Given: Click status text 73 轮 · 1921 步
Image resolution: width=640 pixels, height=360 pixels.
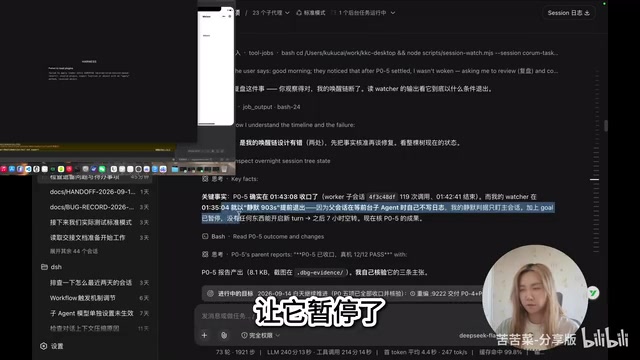Looking at the screenshot, I should click(x=235, y=352).
